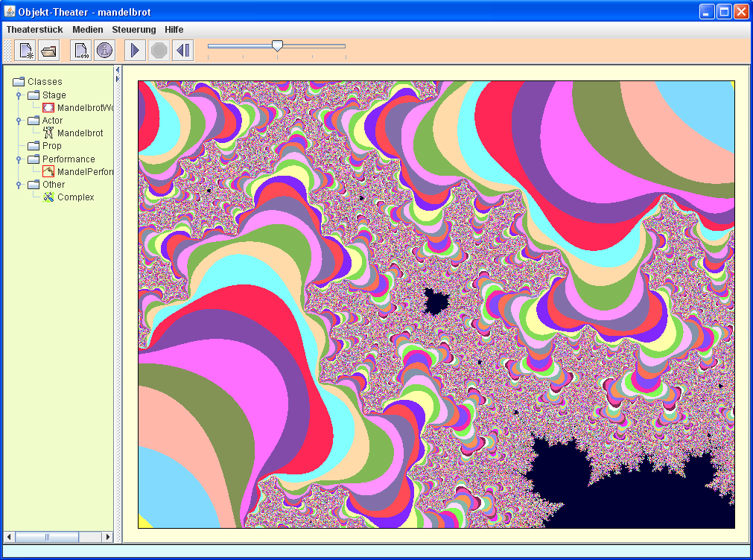Click the new theater piece icon
The height and width of the screenshot is (560, 753).
pyautogui.click(x=25, y=51)
